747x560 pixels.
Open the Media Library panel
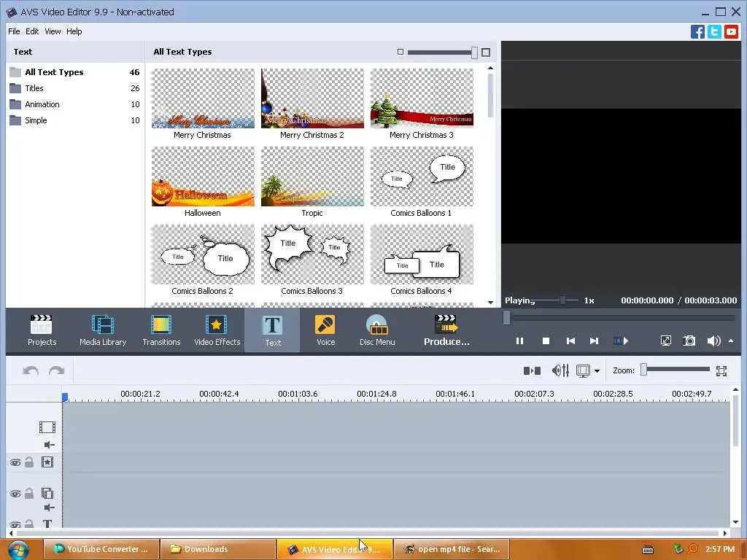103,330
